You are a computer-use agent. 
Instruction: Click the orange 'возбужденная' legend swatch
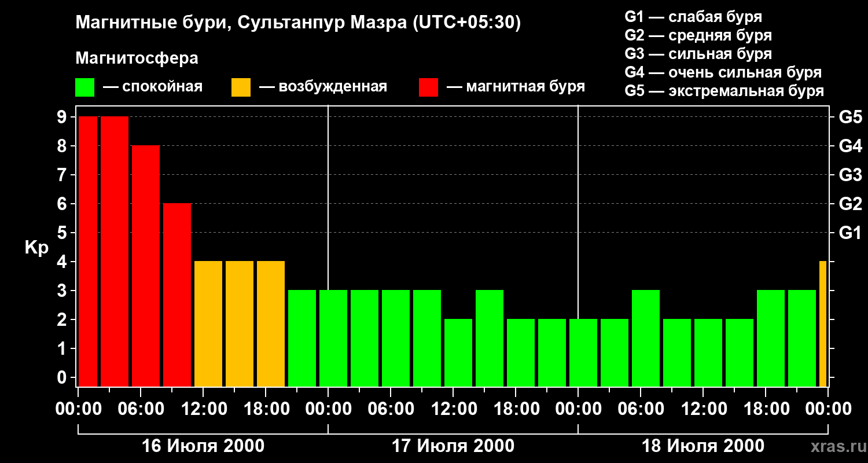pyautogui.click(x=241, y=87)
